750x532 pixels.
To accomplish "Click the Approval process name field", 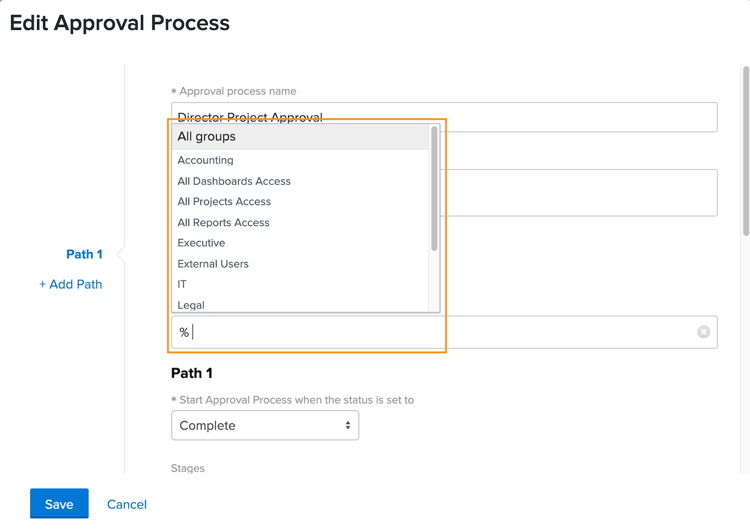I will (580, 116).
